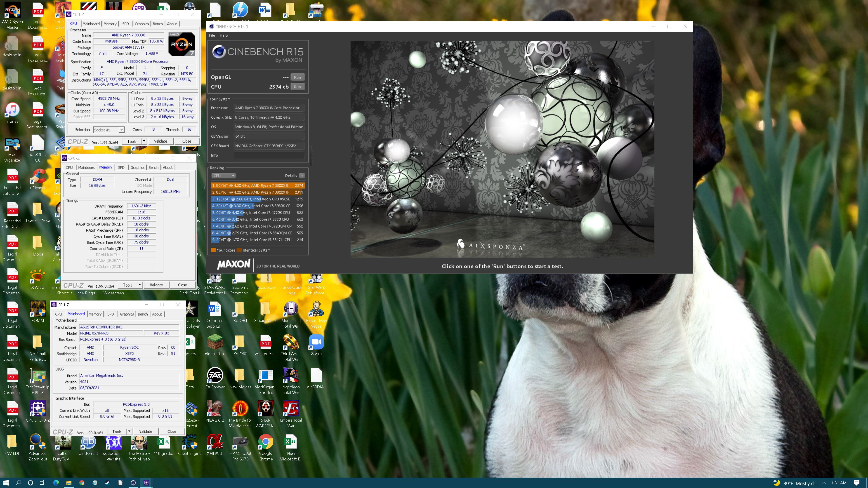Open the Action Center notifications icon
The width and height of the screenshot is (868, 488).
(857, 483)
